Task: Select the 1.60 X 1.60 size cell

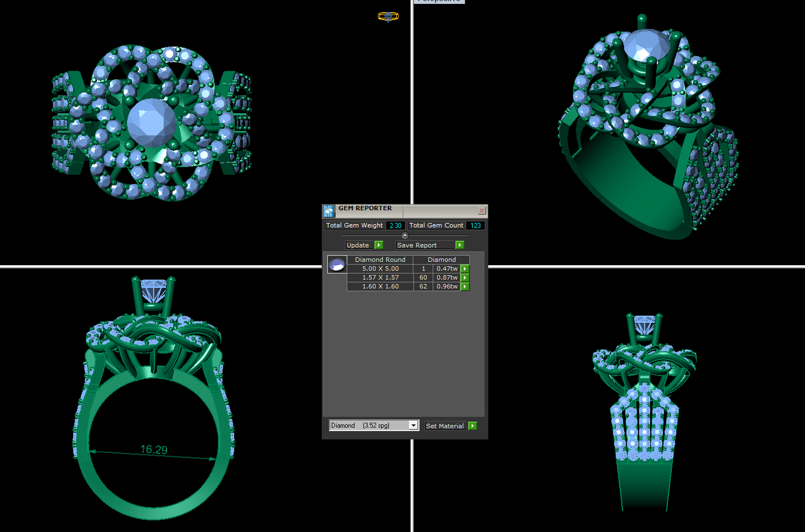Action: coord(380,286)
